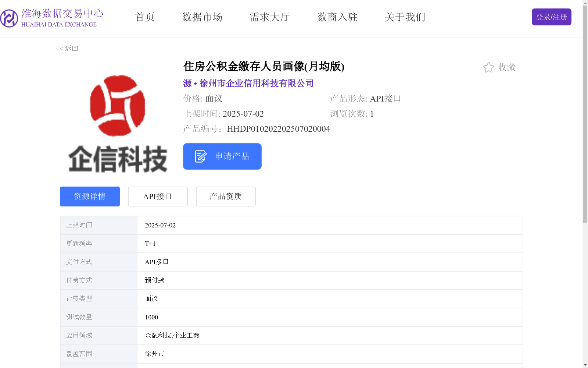Click the 面议 cell in 计费类型 row
The width and height of the screenshot is (588, 368).
pyautogui.click(x=329, y=299)
